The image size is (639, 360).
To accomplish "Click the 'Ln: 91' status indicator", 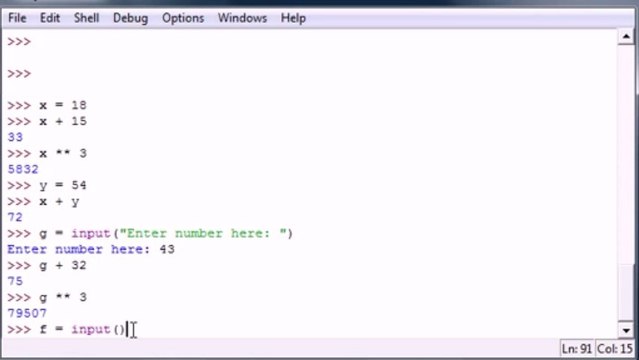I will (577, 349).
